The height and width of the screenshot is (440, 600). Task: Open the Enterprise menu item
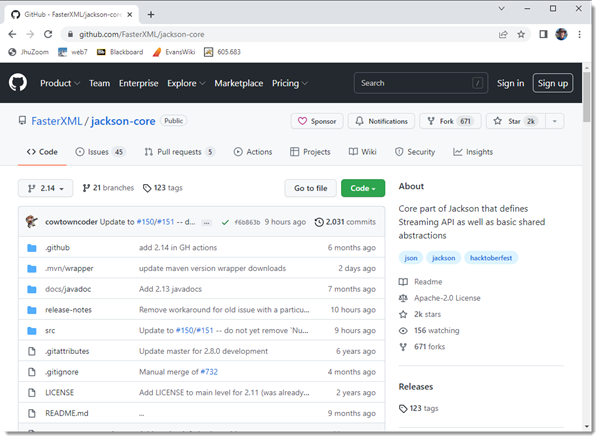(139, 83)
